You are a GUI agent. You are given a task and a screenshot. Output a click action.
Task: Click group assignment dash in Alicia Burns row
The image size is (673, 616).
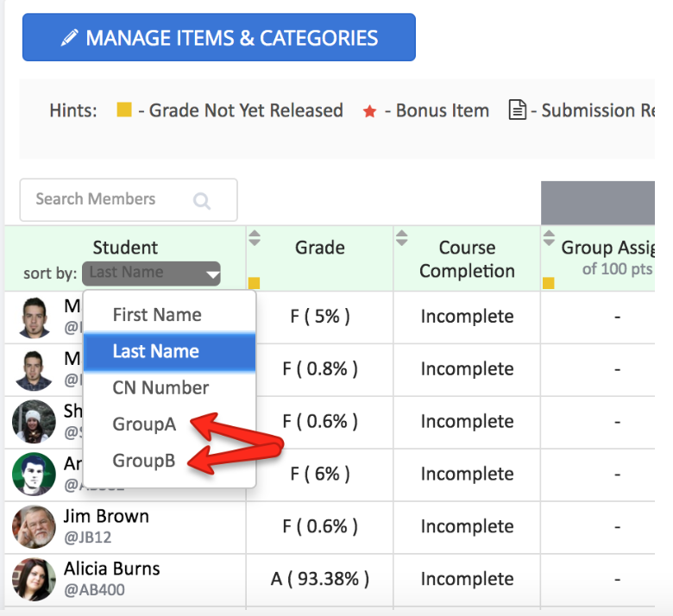tap(617, 580)
